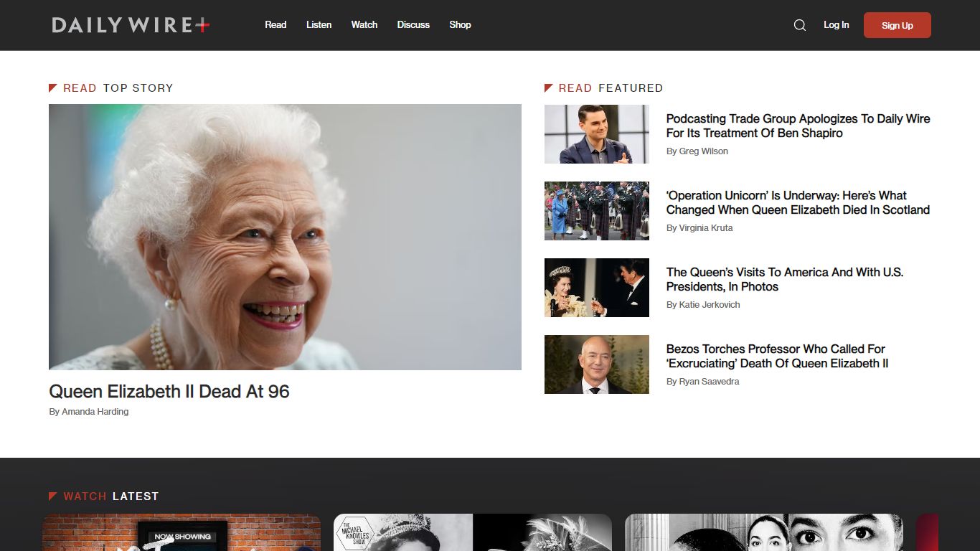Open the Read menu
The image size is (980, 551).
275,24
